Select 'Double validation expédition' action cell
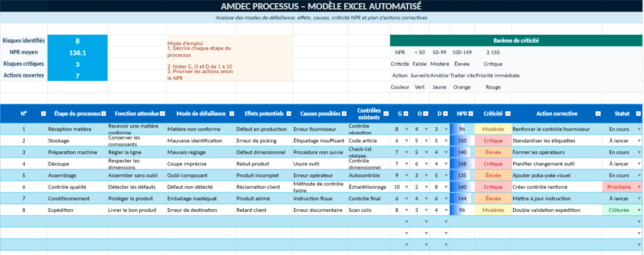Screen dimensions: 644x255 pyautogui.click(x=556, y=210)
